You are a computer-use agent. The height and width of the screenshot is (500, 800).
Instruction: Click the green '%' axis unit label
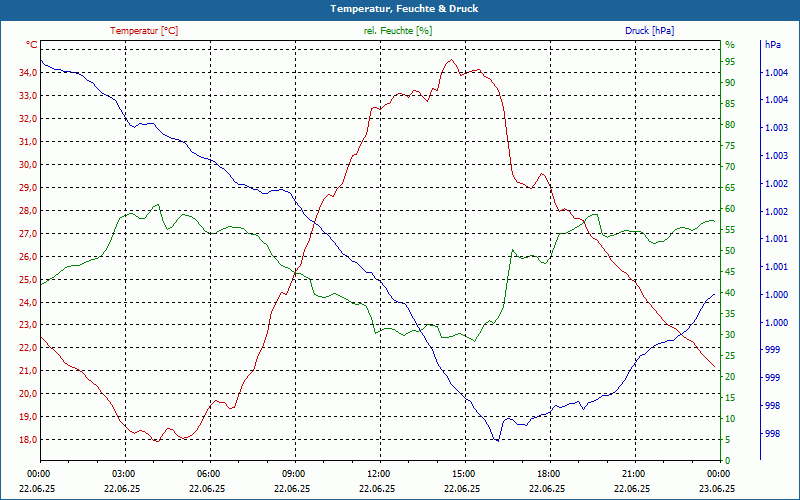[730, 45]
